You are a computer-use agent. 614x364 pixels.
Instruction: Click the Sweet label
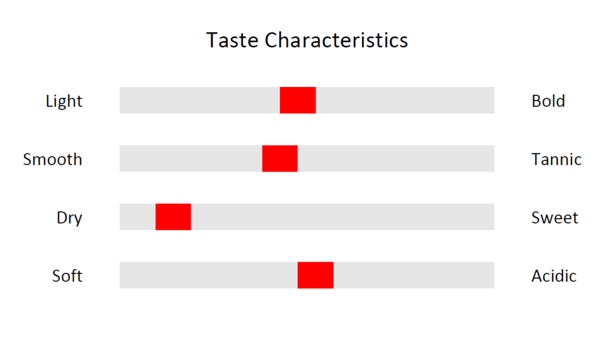[x=555, y=218]
